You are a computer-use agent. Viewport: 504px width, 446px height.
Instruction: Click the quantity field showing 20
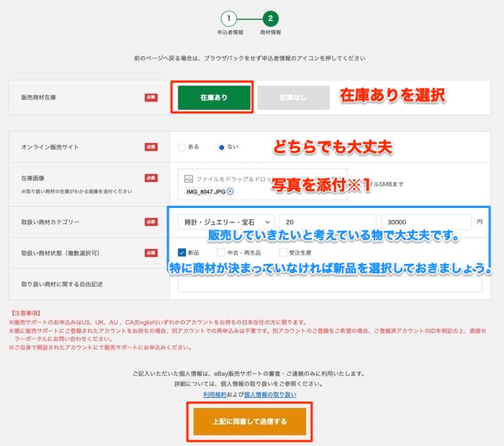coord(328,222)
